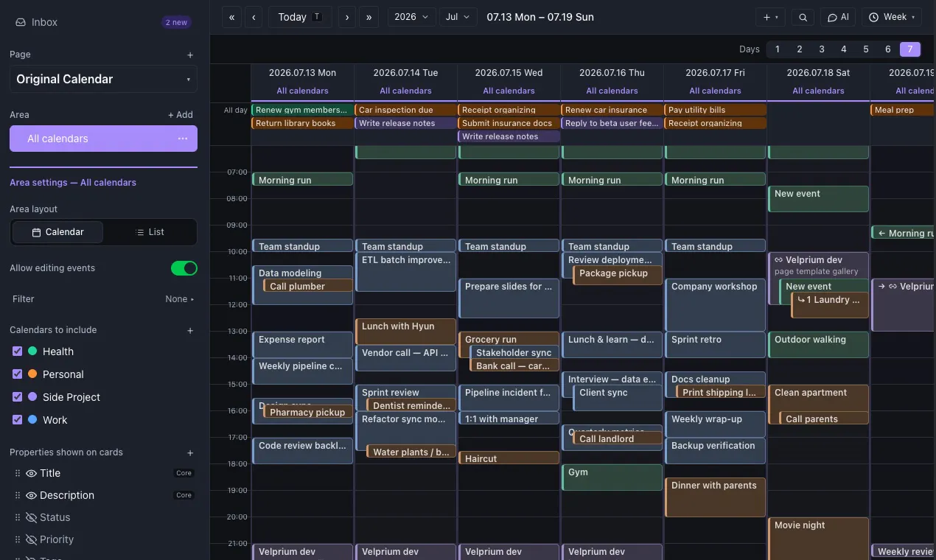Open the Haircut event on Wednesday
The width and height of the screenshot is (936, 560).
pos(509,458)
